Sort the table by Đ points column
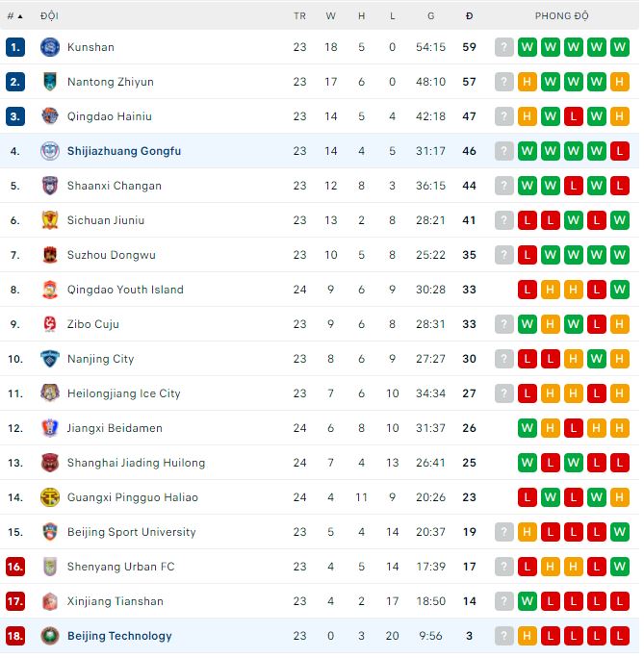This screenshot has width=644, height=658. [469, 16]
